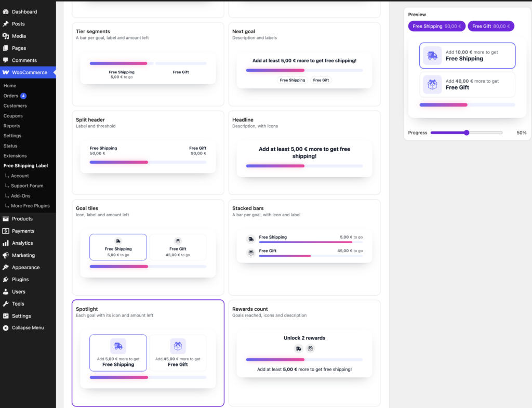Viewport: 532px width, 408px height.
Task: Open the Coupons submenu item
Action: coord(13,116)
